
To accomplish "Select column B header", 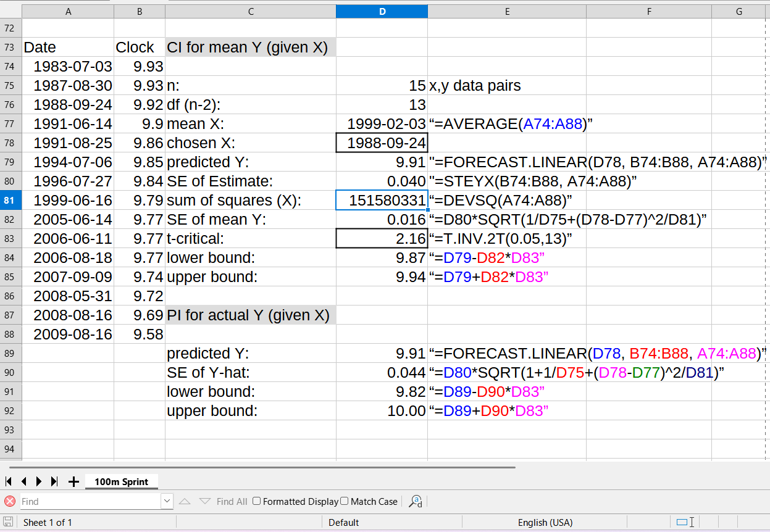I will tap(140, 11).
